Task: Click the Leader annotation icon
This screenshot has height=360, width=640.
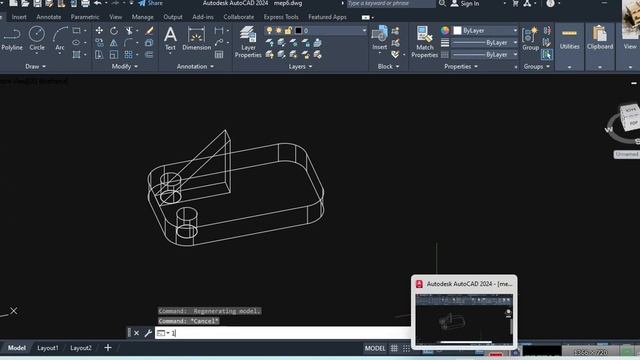Action: [x=219, y=42]
